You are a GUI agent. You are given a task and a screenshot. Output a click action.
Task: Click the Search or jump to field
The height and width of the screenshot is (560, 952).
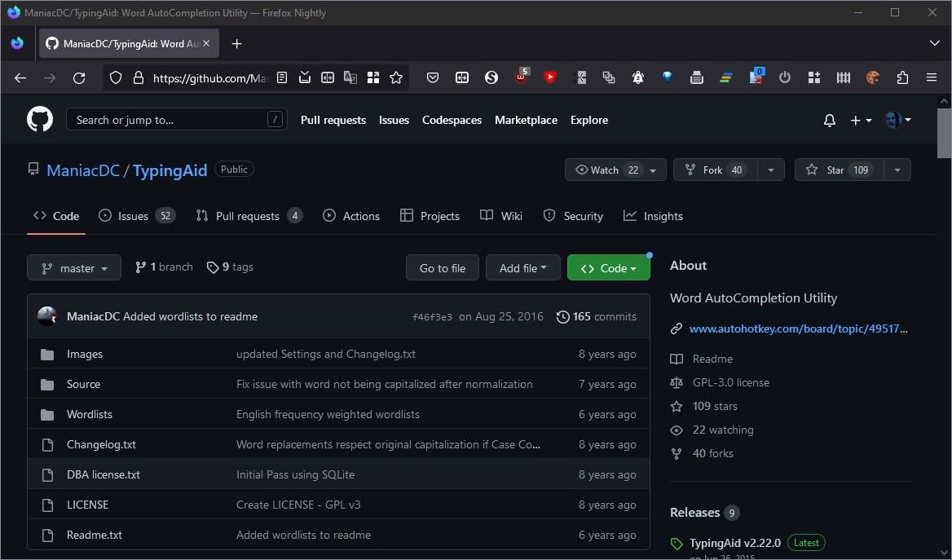coord(176,120)
